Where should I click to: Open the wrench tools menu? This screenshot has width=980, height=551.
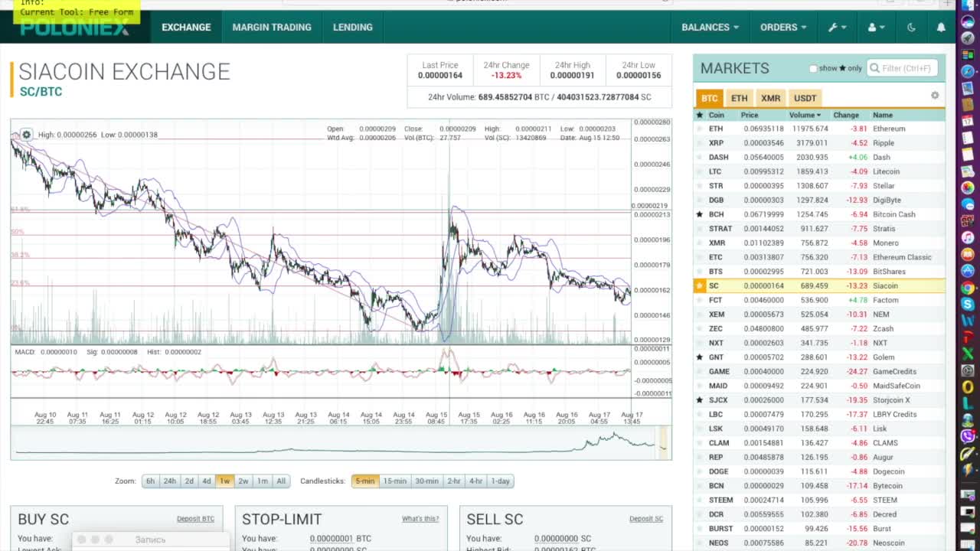pos(837,27)
